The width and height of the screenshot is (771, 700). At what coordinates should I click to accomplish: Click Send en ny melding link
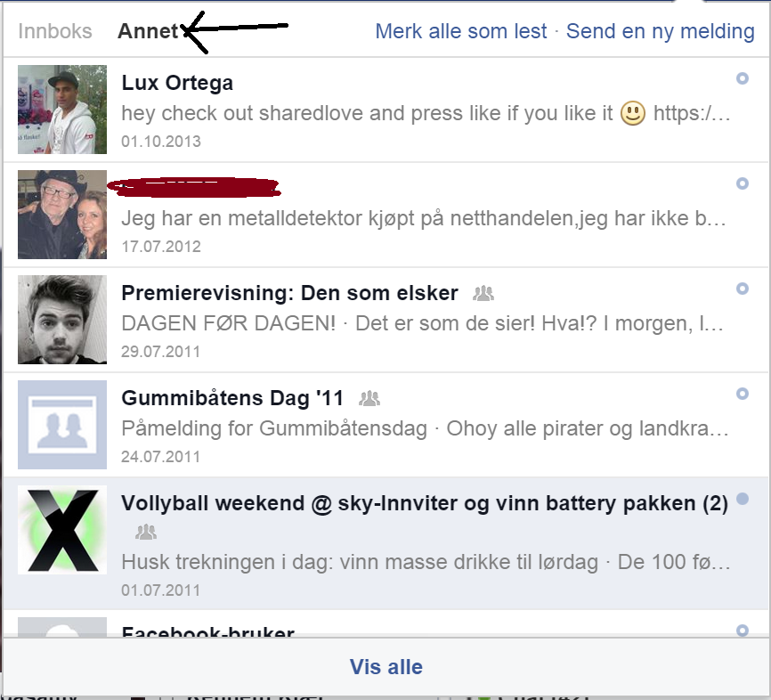click(661, 31)
